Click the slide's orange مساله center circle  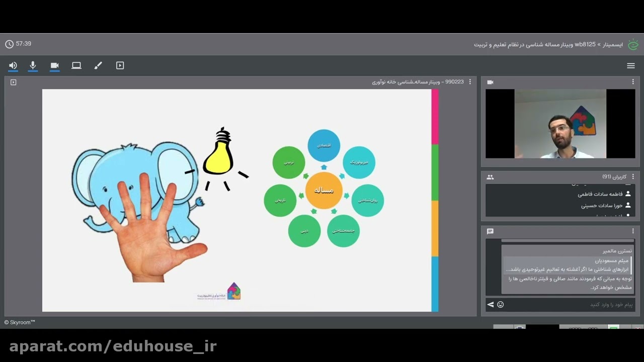pos(324,190)
